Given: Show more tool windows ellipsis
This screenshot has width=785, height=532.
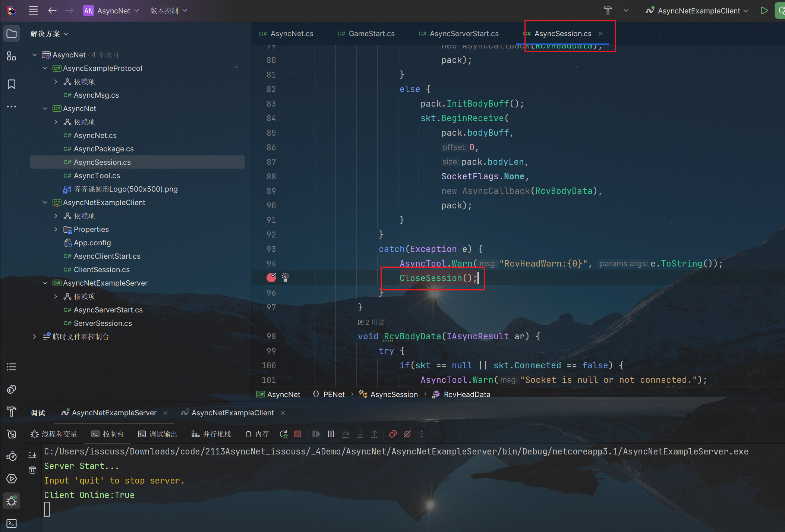Looking at the screenshot, I should 12,107.
